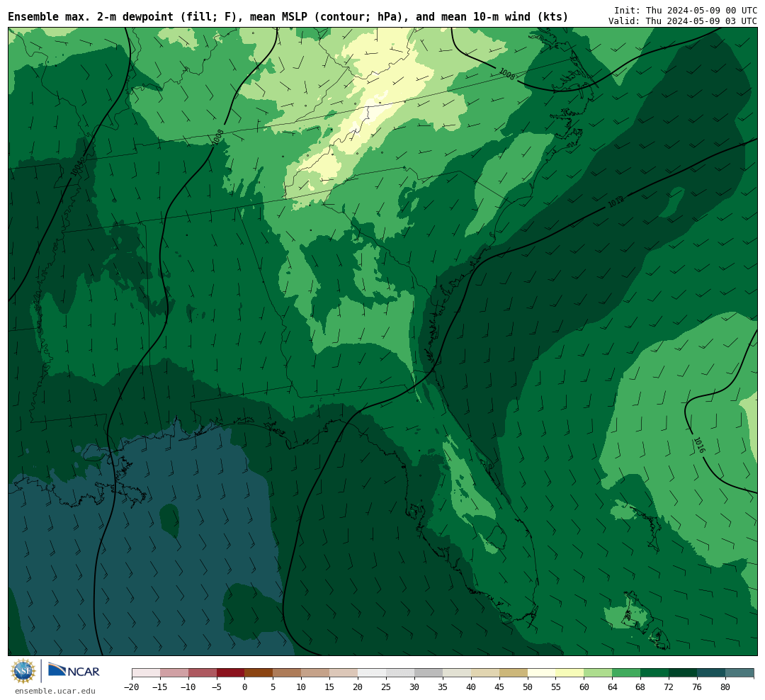Pick the pale pink swatch between -20 and -15

point(146,673)
